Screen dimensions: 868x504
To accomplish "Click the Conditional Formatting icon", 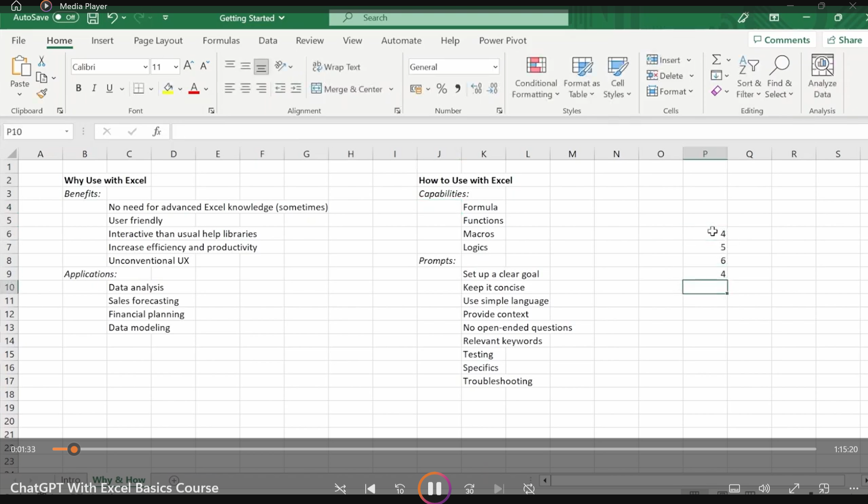I will [x=536, y=77].
